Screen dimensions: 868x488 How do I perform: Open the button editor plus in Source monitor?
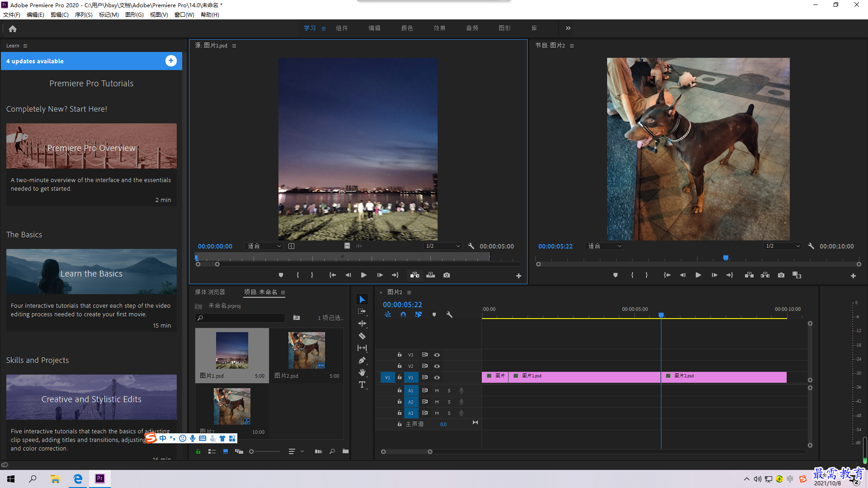tap(519, 276)
